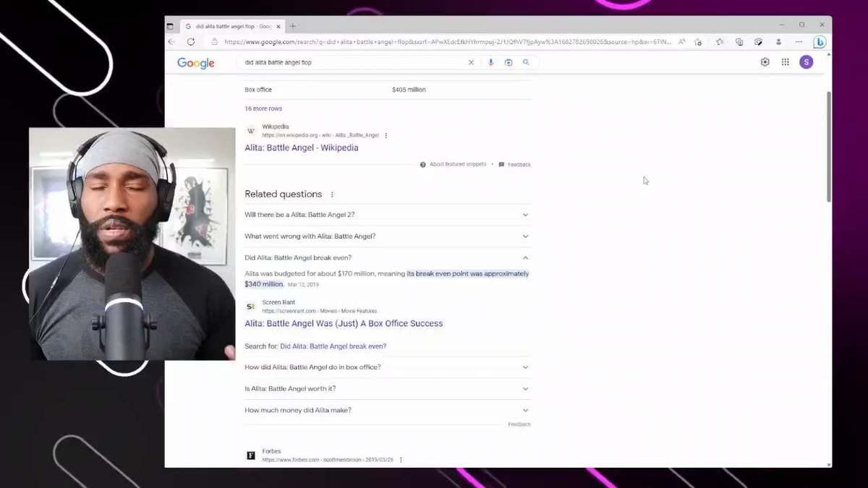Collapse 'Did Alita: Battle Angel break even?'
The width and height of the screenshot is (868, 488).
pyautogui.click(x=387, y=257)
